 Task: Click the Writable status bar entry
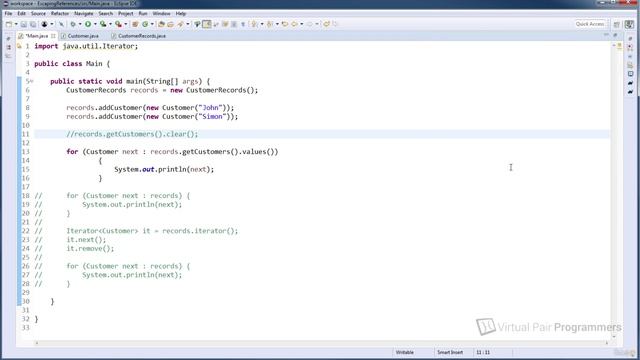(404, 352)
